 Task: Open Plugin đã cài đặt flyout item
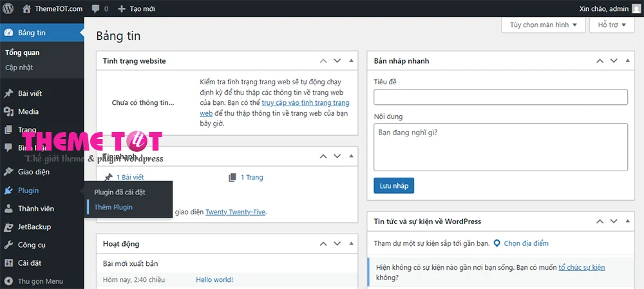[120, 192]
